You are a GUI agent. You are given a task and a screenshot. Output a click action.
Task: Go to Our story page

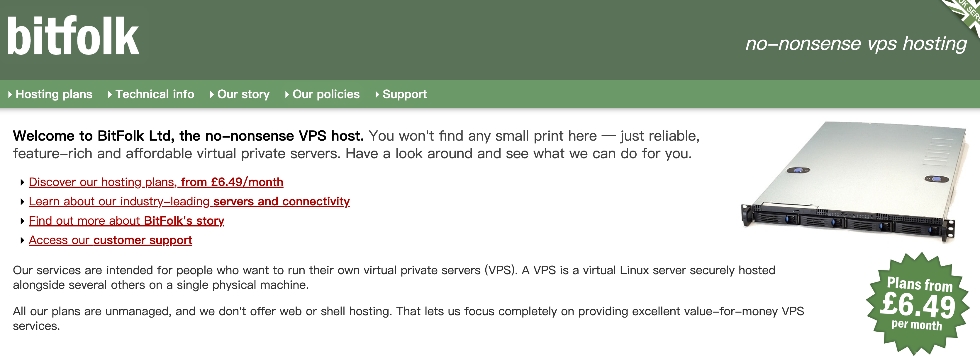pos(243,94)
